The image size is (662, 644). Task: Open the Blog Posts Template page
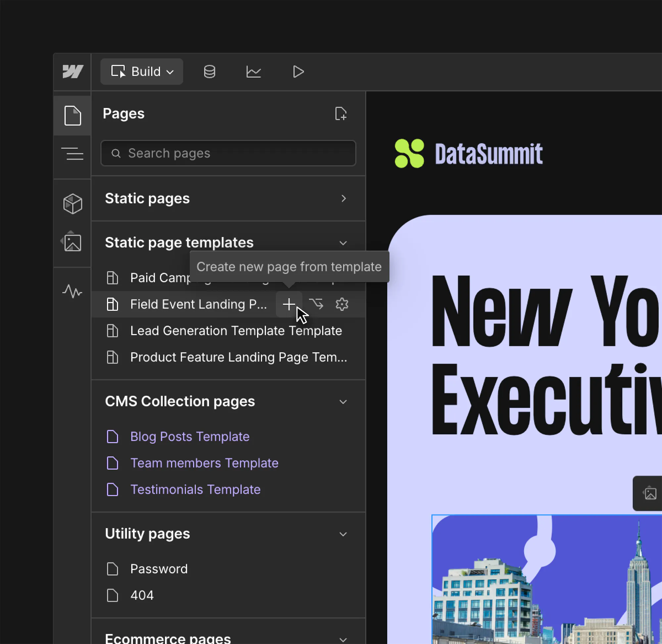(x=190, y=436)
